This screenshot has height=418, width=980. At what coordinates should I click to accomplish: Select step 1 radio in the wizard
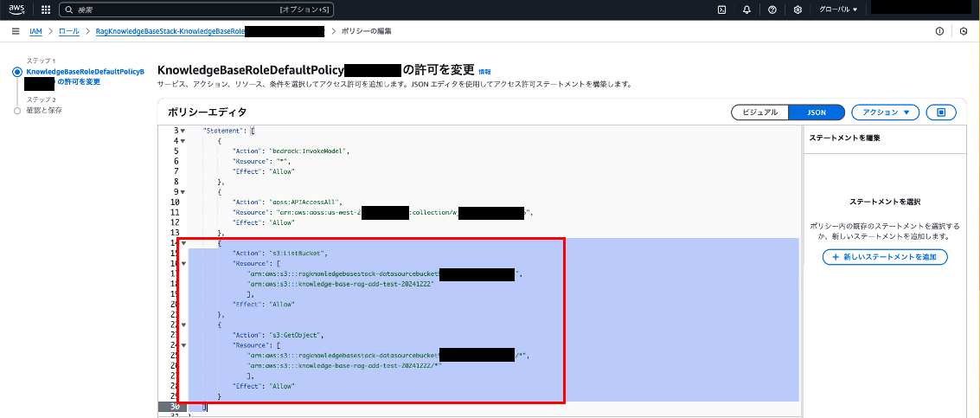17,72
